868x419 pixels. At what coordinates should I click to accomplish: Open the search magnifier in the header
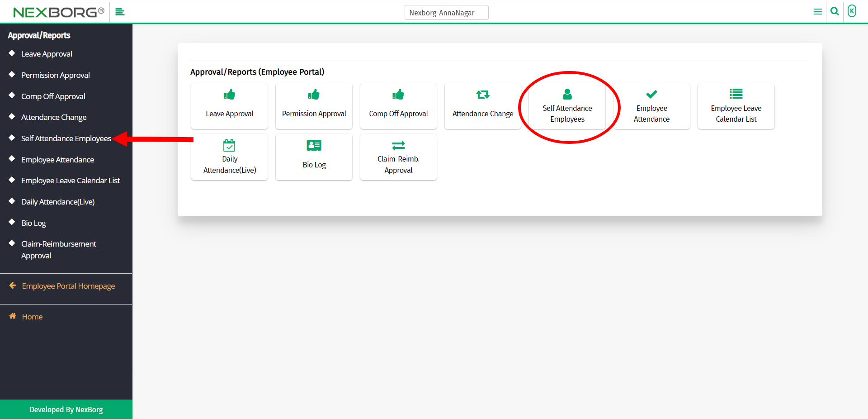[835, 12]
